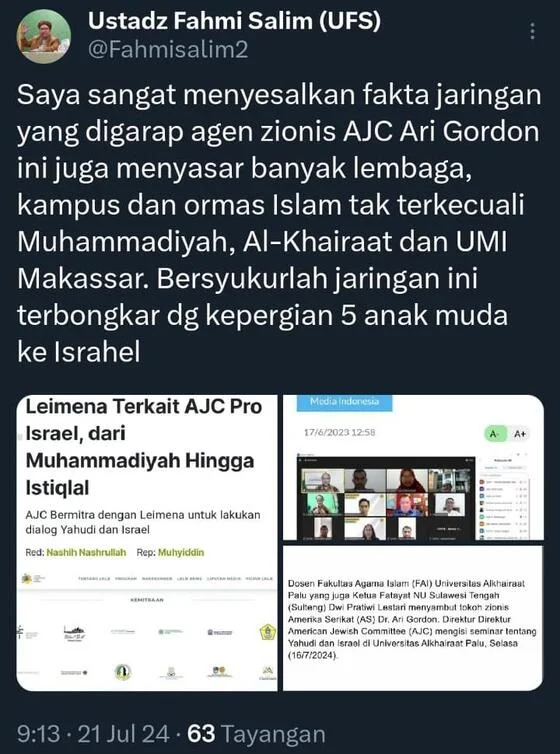This screenshot has height=754, width=560.
Task: Open the Leimena Terkait AJC Pro Israel headline
Action: coord(144,447)
